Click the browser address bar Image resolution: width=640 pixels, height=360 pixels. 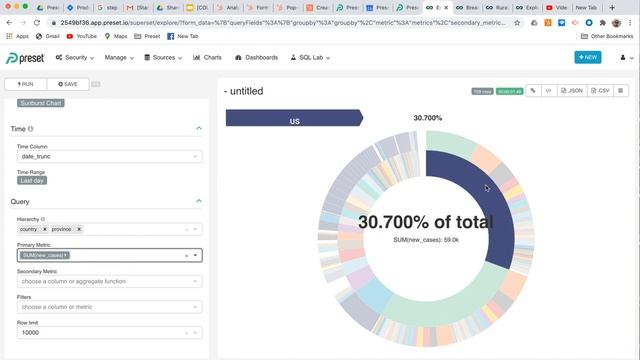pyautogui.click(x=282, y=23)
